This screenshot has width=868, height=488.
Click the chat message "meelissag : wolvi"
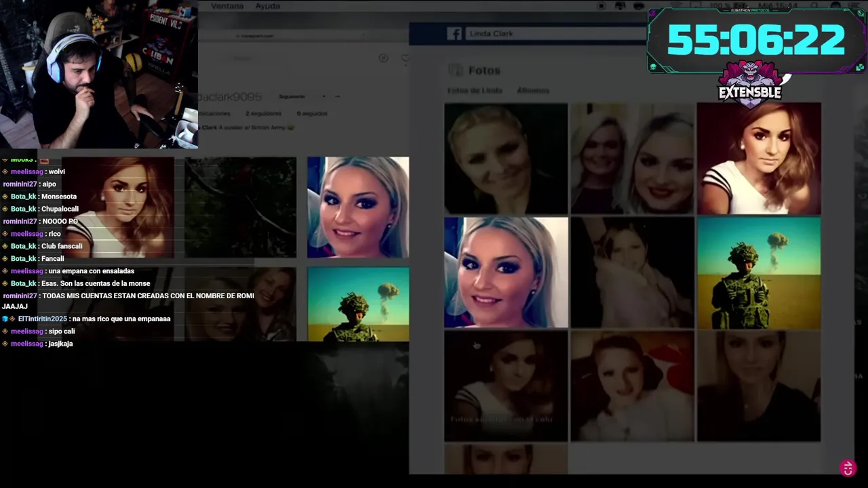[x=33, y=171]
